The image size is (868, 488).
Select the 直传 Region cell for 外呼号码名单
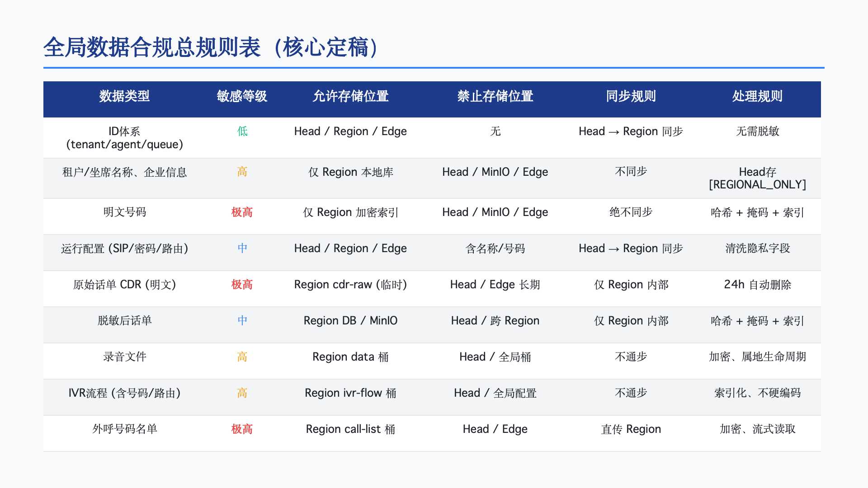631,429
